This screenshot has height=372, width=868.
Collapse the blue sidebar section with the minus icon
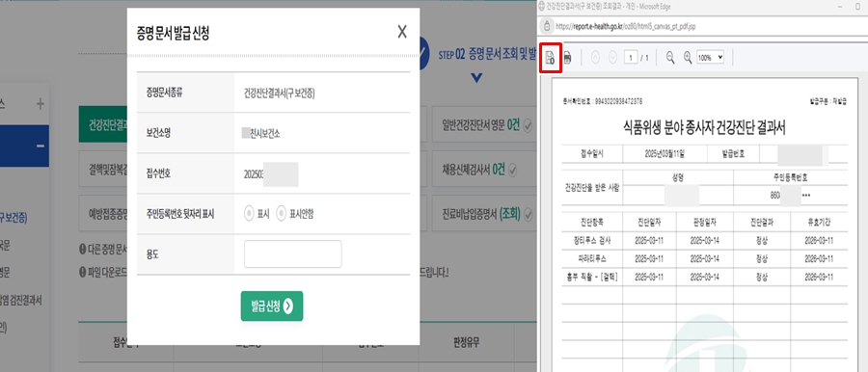click(x=41, y=146)
